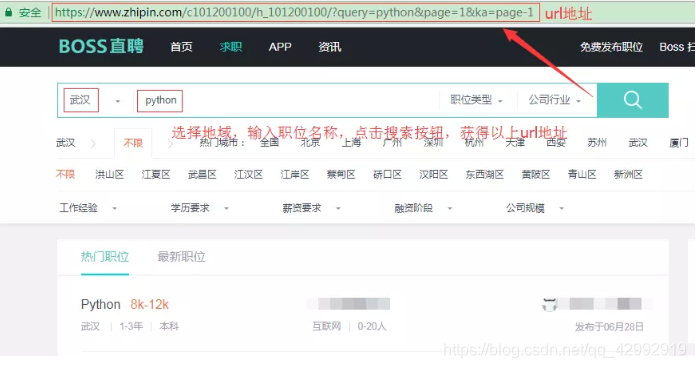Select 杭州 in hot cities

[x=474, y=143]
